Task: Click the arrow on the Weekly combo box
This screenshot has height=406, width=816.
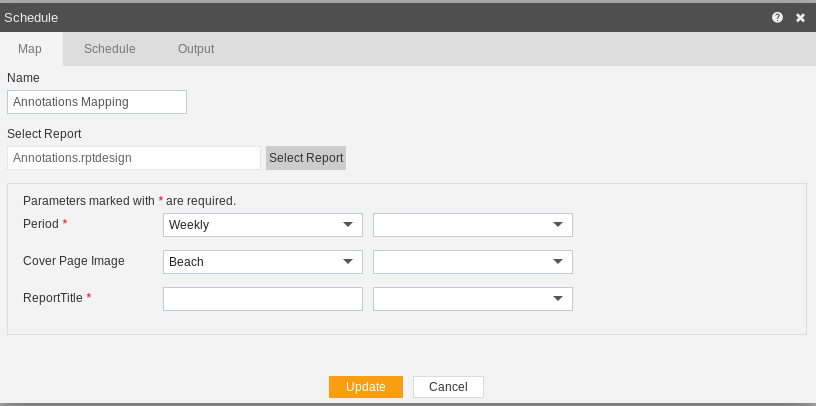Action: [348, 225]
